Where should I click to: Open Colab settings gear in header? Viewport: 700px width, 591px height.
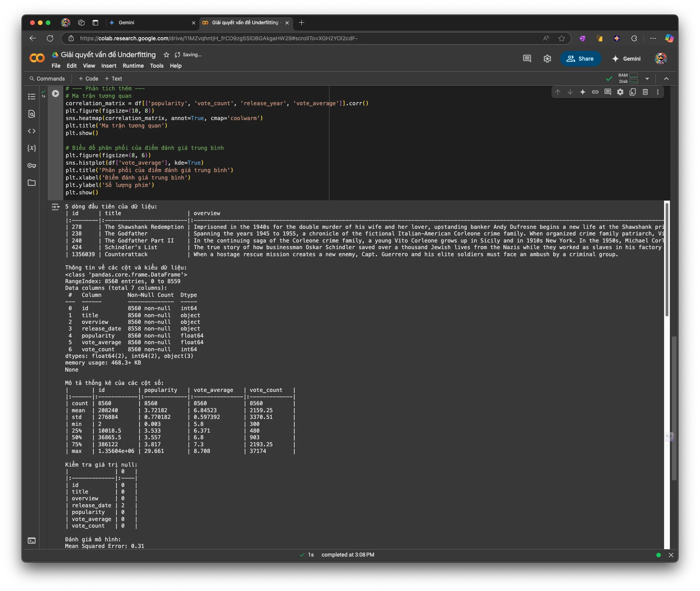click(547, 59)
